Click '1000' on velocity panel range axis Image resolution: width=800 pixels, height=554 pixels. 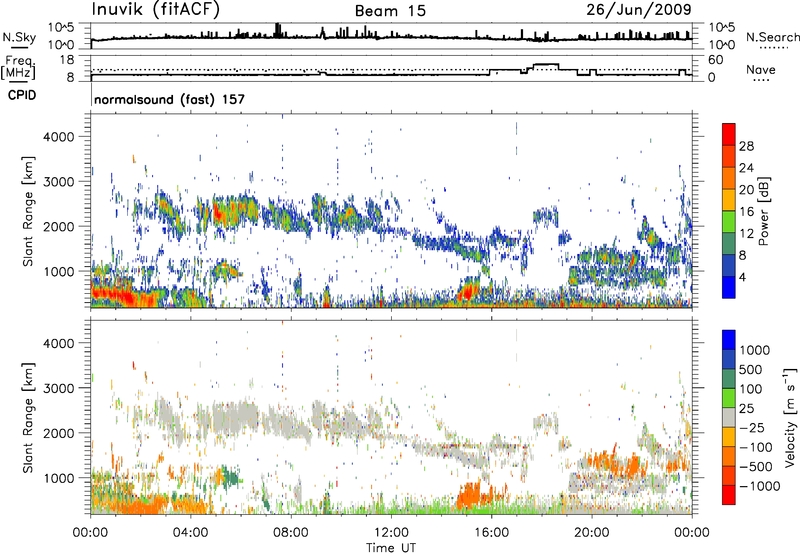[58, 478]
